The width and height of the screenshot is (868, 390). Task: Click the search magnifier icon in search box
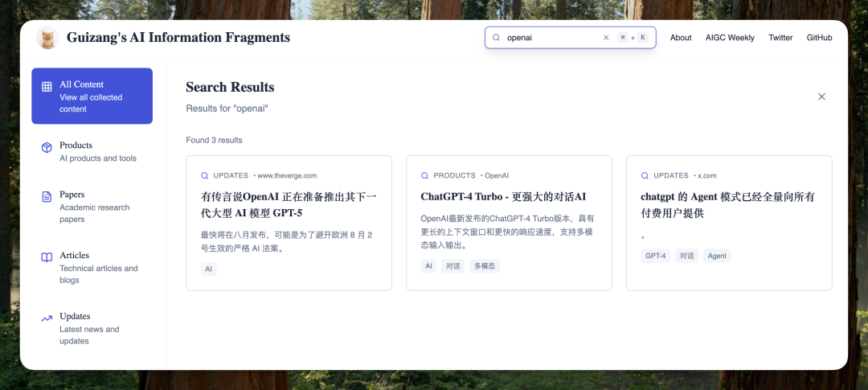(x=497, y=38)
